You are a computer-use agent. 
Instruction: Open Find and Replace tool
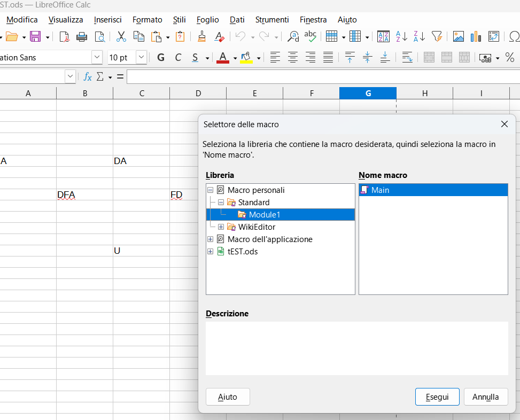point(293,36)
